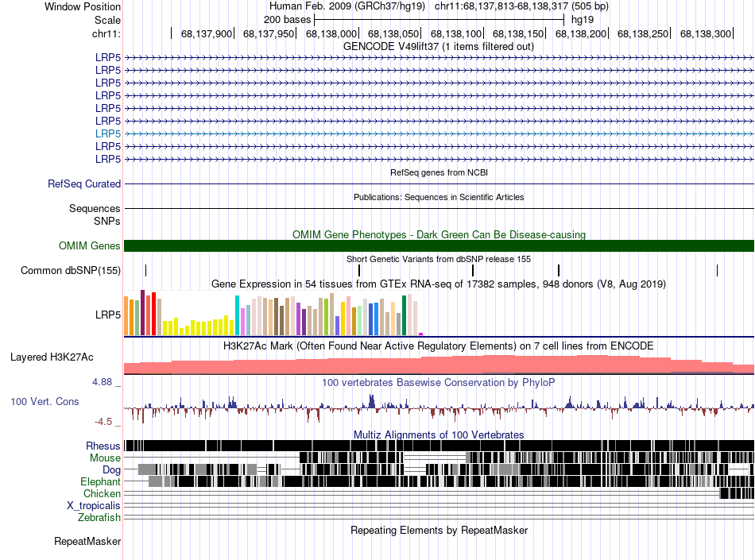Click the dark green bar in GTEx chart

click(x=404, y=315)
